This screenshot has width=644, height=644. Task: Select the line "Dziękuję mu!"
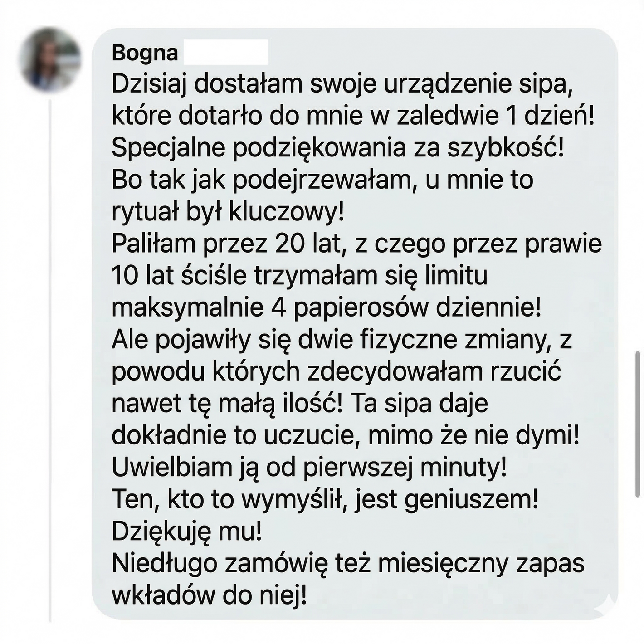click(x=186, y=532)
